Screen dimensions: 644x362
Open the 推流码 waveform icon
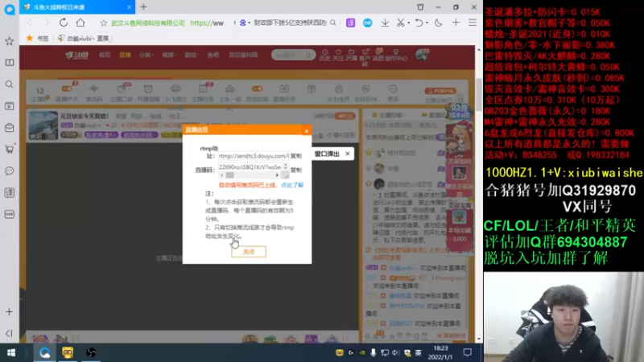coord(94,88)
